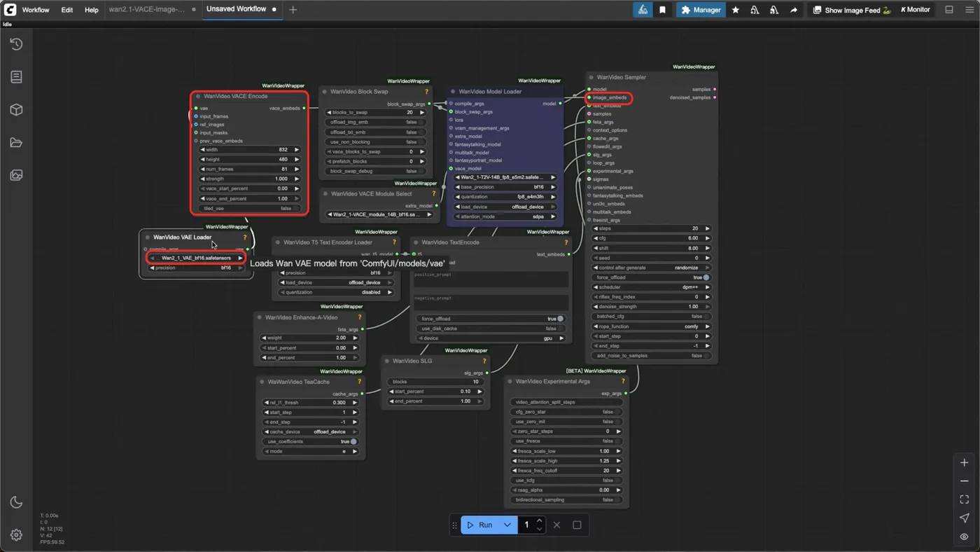Click the zoom in plus icon

[964, 463]
